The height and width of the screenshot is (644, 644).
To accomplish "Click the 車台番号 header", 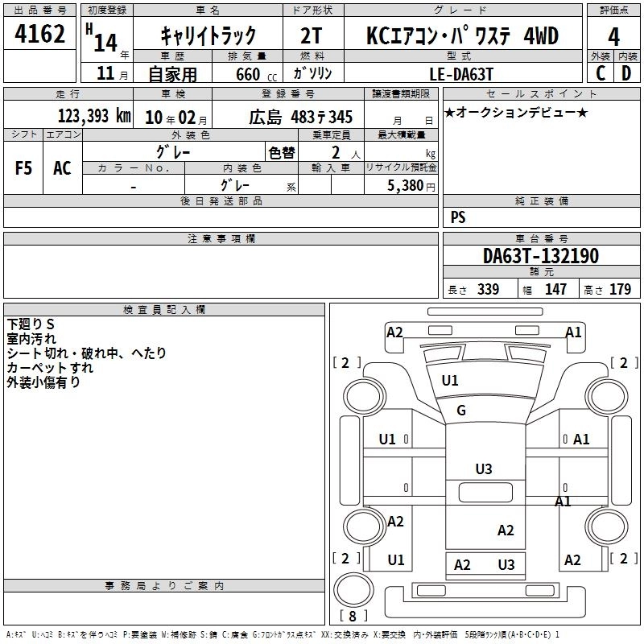I will [541, 238].
